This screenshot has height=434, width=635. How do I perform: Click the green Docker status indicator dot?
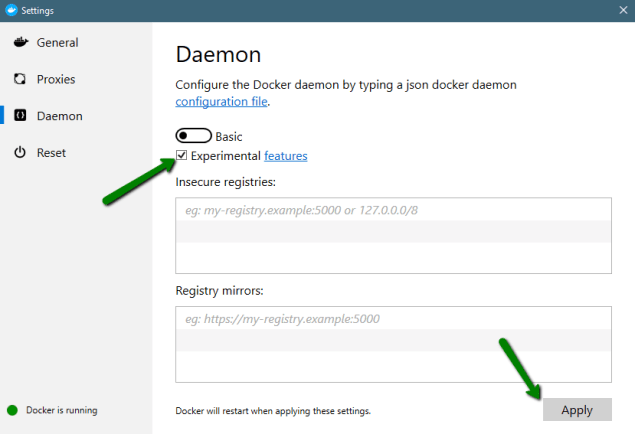click(x=12, y=410)
